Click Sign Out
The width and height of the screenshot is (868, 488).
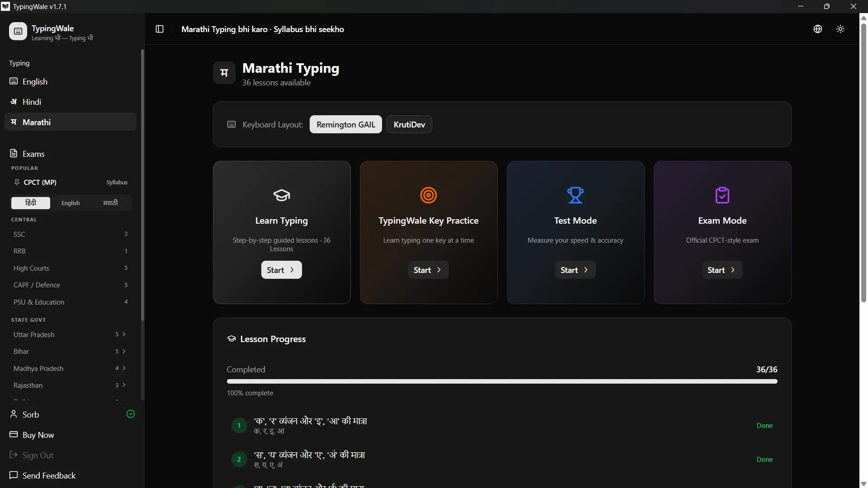coord(71,455)
